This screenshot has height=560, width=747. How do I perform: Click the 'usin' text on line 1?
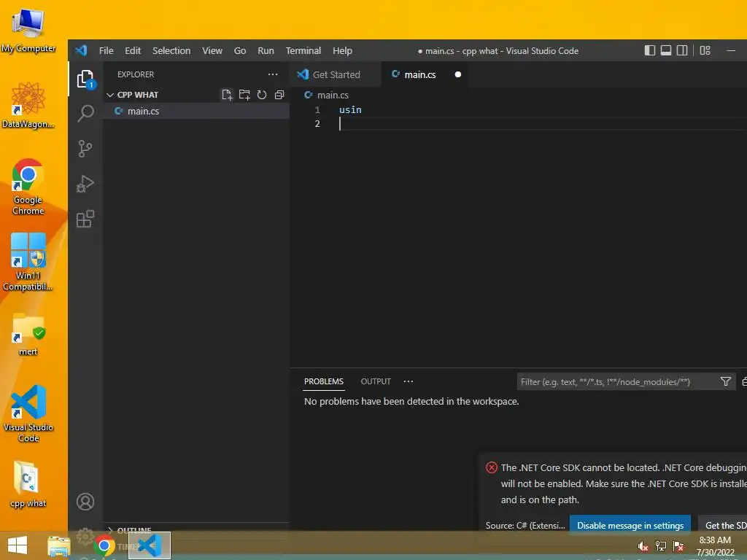pyautogui.click(x=350, y=109)
